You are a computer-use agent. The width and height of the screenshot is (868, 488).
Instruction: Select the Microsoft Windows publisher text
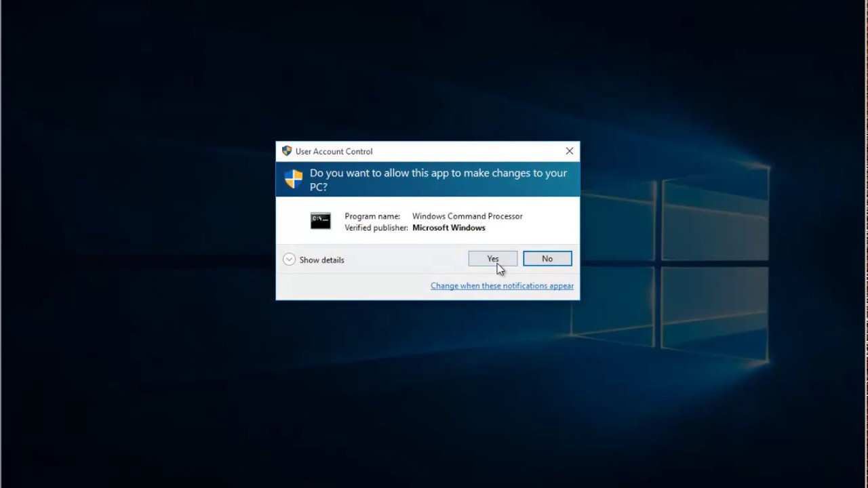[x=449, y=228]
